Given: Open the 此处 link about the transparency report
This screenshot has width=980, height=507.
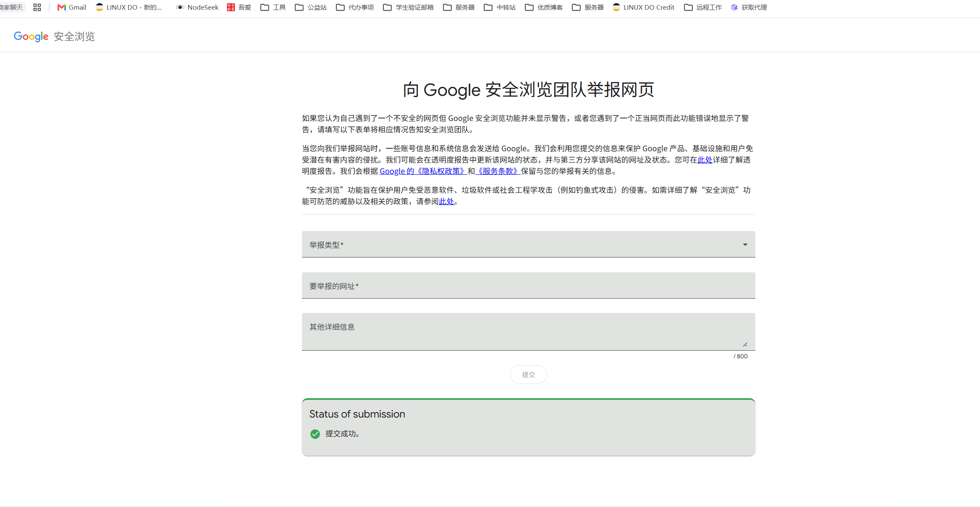Looking at the screenshot, I should tap(705, 160).
